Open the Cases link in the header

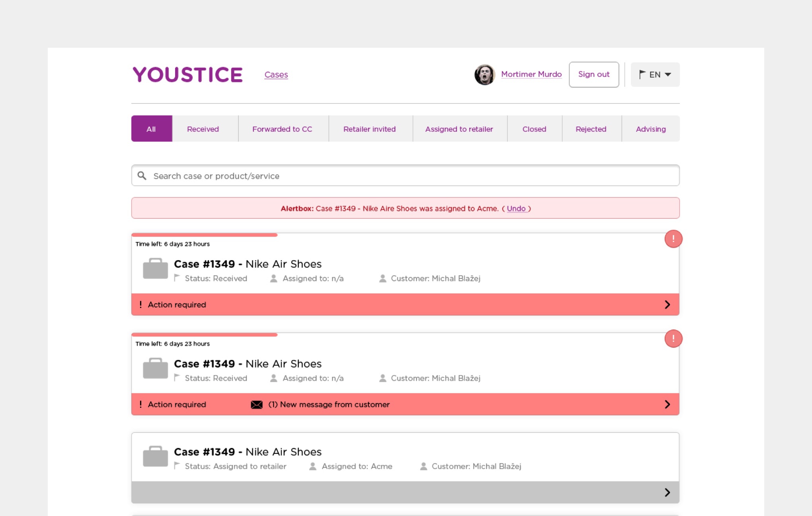point(276,74)
